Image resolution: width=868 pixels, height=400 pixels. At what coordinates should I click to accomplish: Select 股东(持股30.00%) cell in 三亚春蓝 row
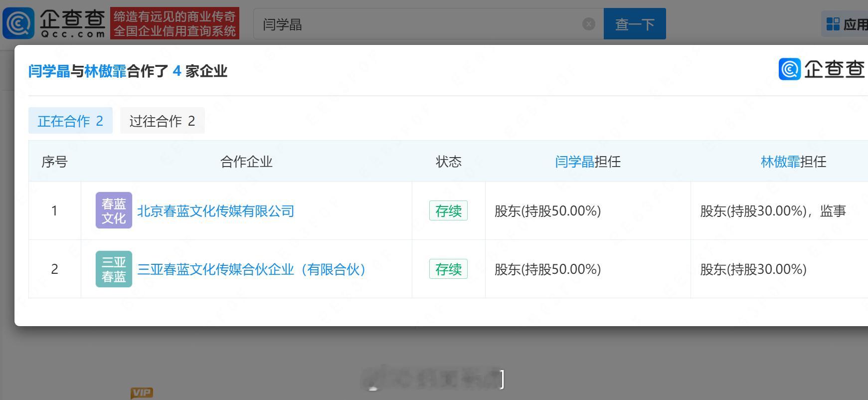[779, 269]
